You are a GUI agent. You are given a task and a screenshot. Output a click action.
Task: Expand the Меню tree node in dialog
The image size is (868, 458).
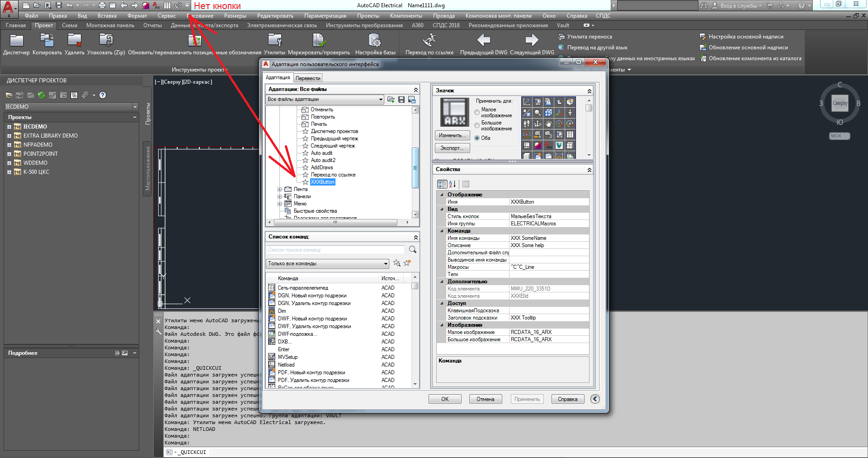click(x=280, y=204)
